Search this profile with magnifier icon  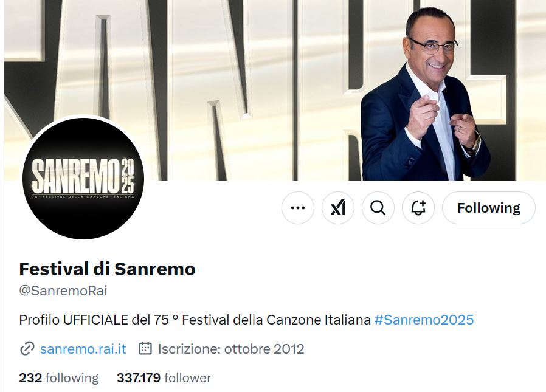(x=378, y=208)
